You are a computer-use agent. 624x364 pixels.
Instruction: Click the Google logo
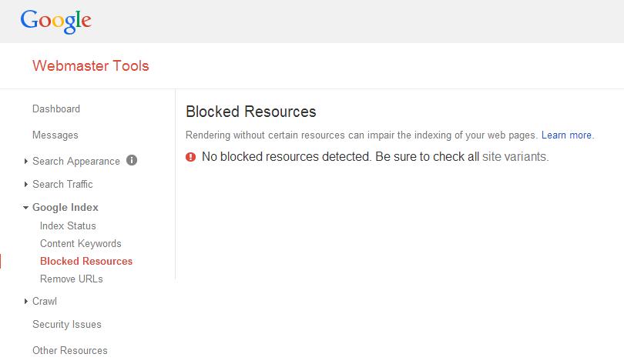[x=55, y=22]
